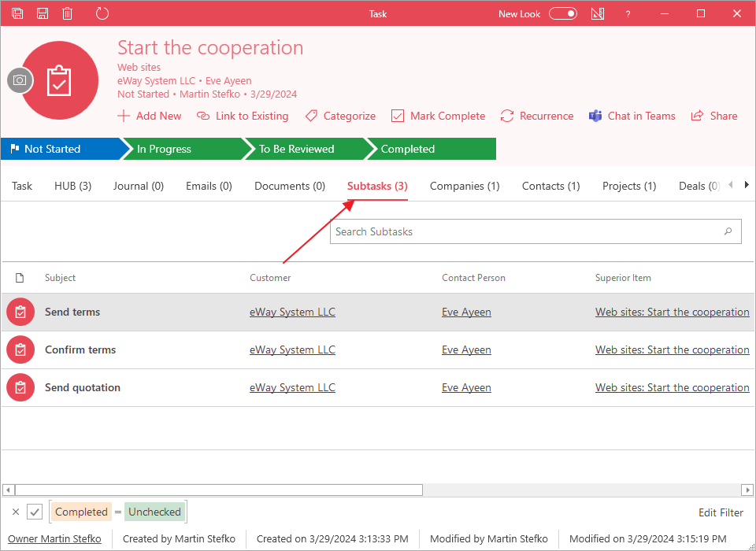Screen dimensions: 756x551
Task: Click Add New
Action: click(150, 116)
